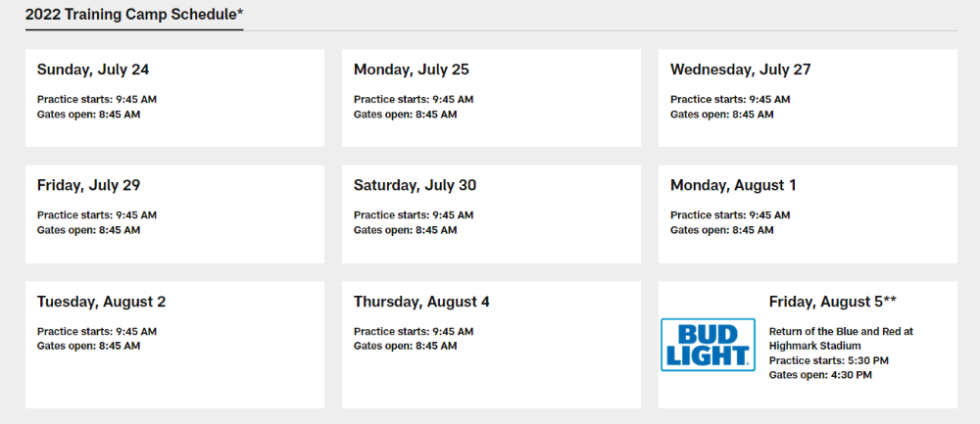Open the Friday, August 5 heading

point(833,301)
